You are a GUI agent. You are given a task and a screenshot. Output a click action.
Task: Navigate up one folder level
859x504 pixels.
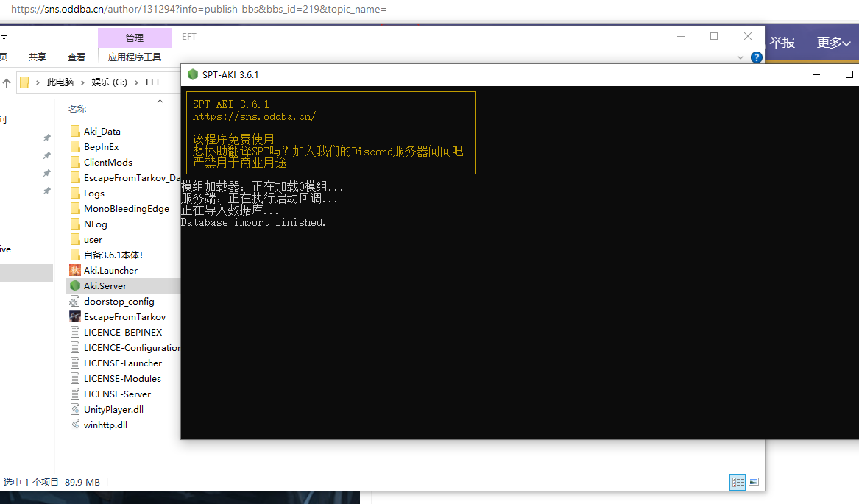point(7,82)
